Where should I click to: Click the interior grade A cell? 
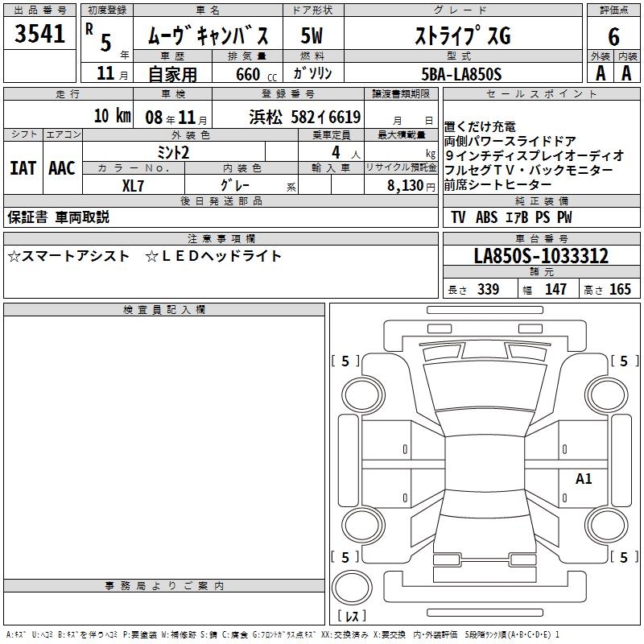[x=626, y=73]
